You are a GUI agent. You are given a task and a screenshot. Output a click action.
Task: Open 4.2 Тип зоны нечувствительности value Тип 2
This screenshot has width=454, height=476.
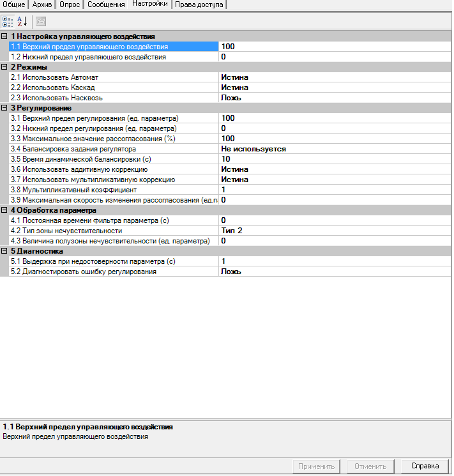(335, 231)
